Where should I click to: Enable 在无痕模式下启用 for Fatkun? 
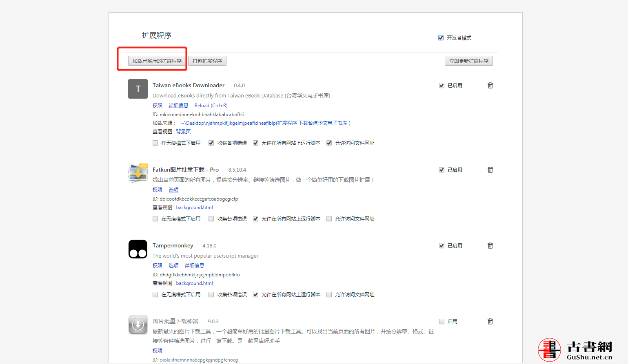tap(155, 219)
